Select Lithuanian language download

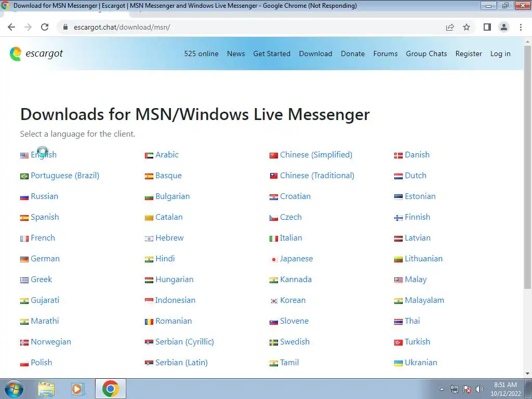click(424, 259)
